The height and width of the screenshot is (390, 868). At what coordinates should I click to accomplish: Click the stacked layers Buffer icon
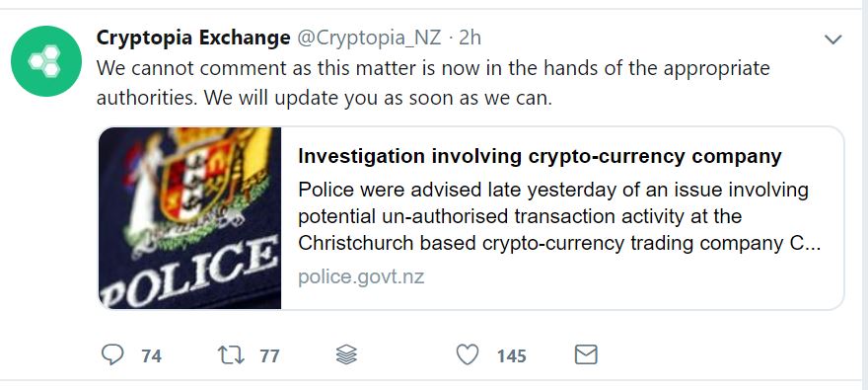[346, 354]
